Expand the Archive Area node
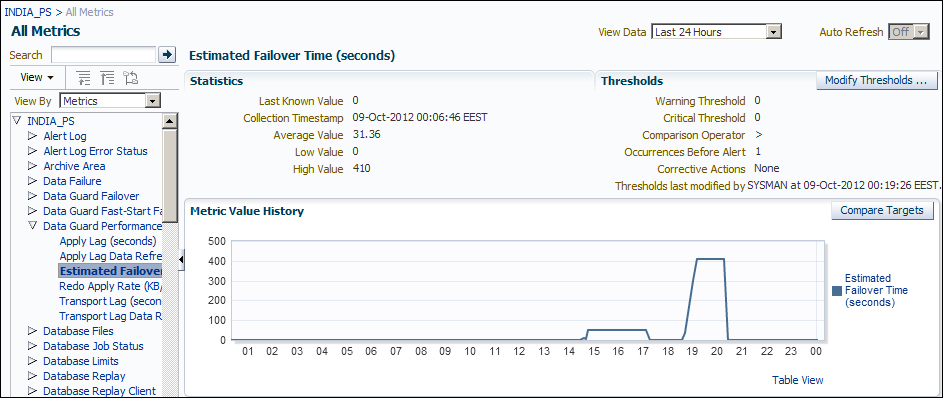Image resolution: width=943 pixels, height=398 pixels. point(32,166)
